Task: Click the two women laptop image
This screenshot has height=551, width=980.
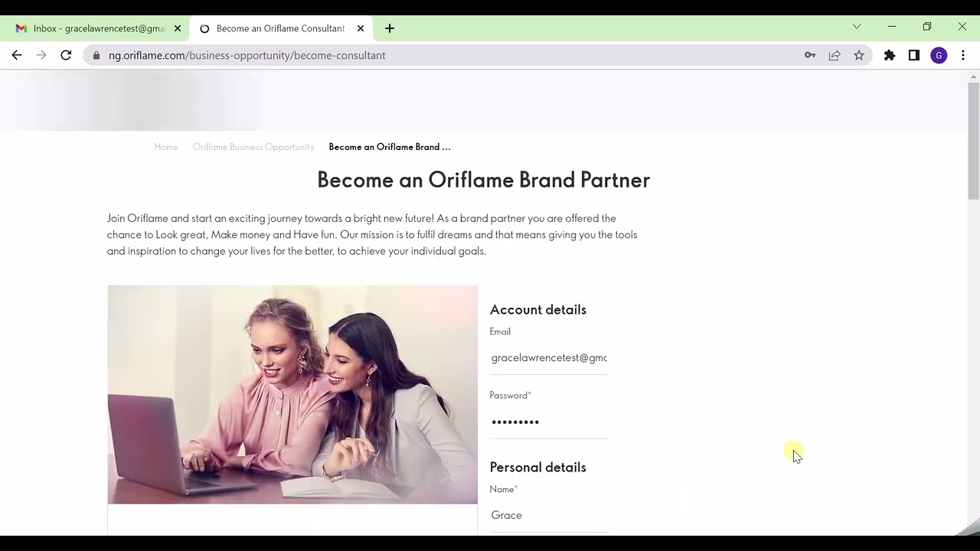Action: tap(292, 395)
